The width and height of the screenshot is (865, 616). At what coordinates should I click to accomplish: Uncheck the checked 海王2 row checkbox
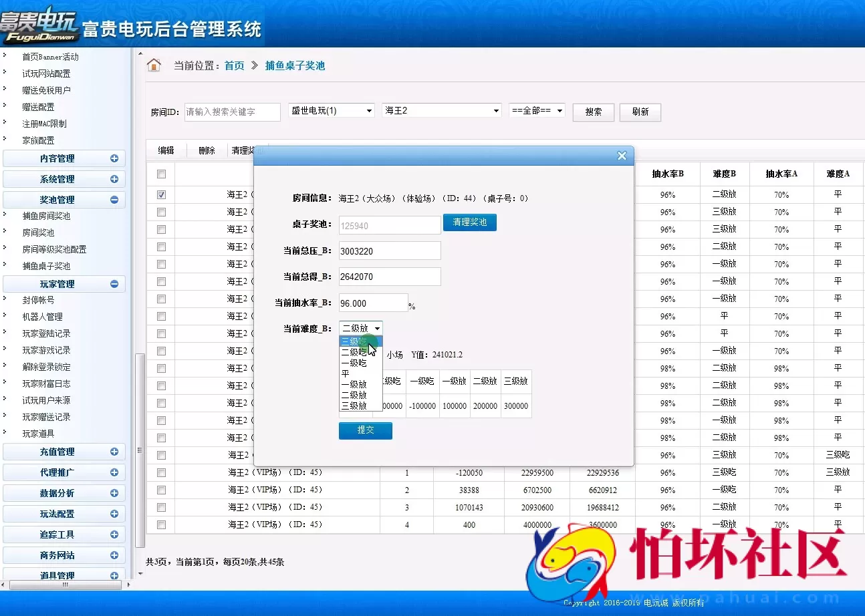pos(161,194)
